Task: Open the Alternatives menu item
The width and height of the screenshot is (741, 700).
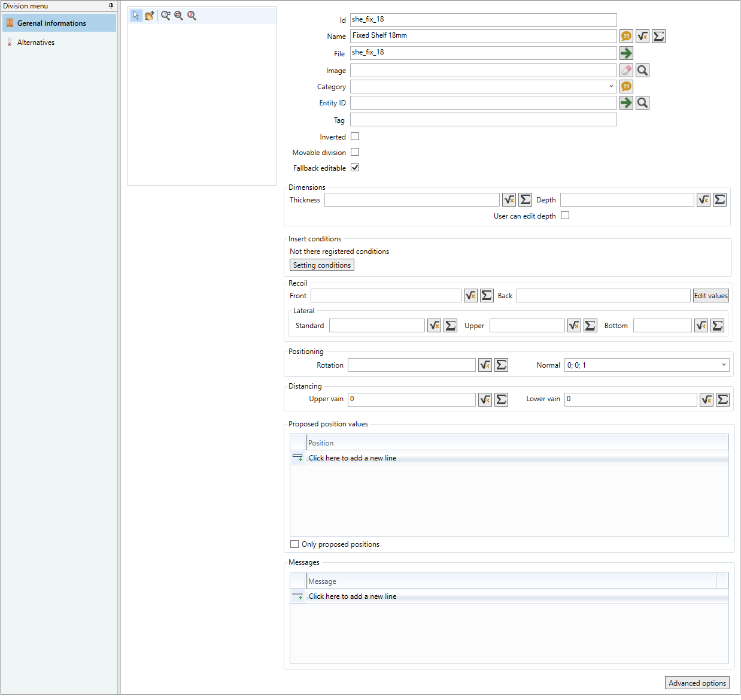Action: point(36,43)
